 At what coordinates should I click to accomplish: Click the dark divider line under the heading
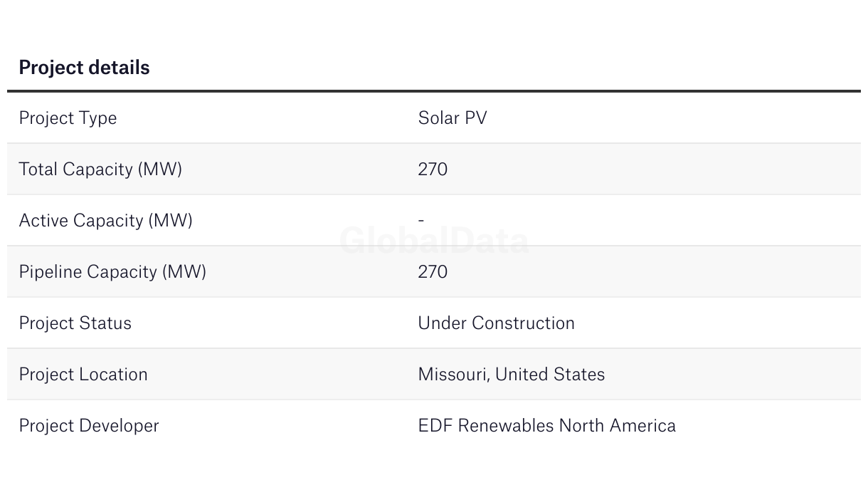click(x=434, y=91)
